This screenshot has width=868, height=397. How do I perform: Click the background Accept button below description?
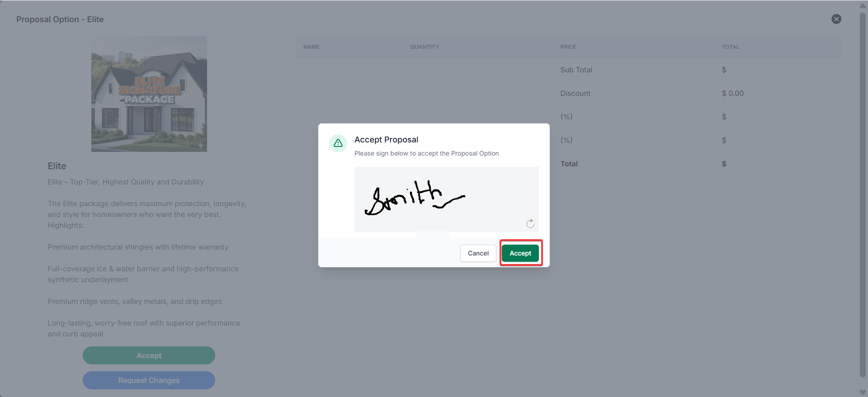[x=149, y=355]
